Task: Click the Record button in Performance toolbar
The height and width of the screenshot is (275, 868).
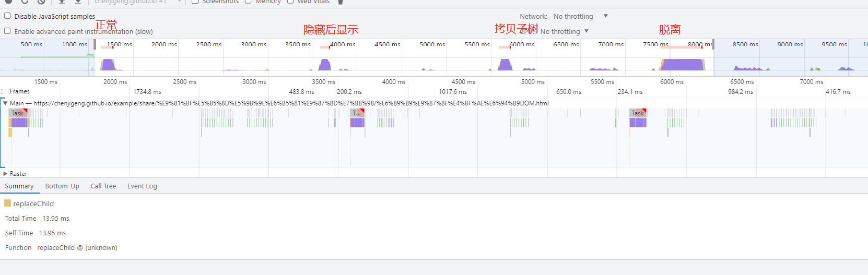Action: click(x=9, y=2)
